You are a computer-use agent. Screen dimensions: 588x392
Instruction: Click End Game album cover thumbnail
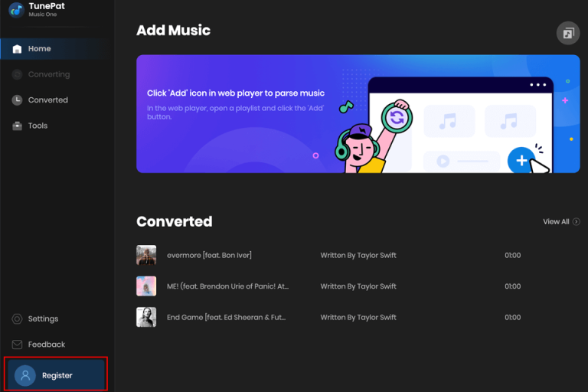pyautogui.click(x=146, y=317)
